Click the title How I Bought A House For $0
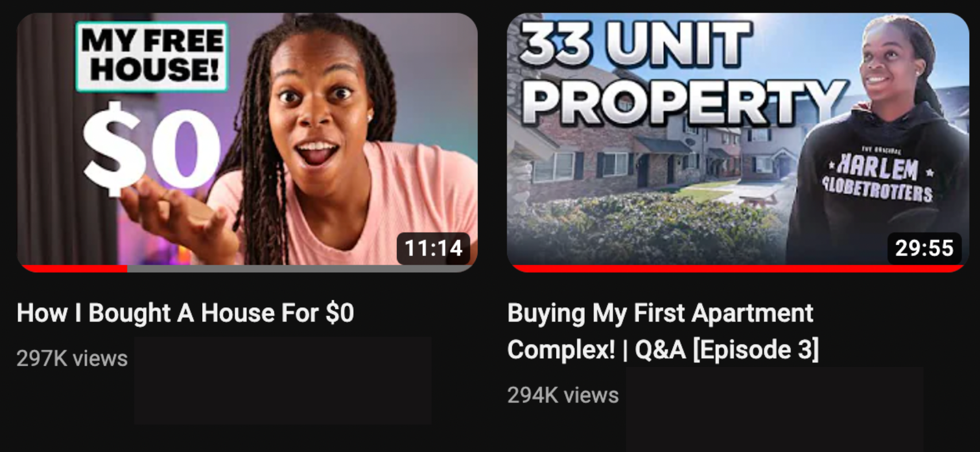 (185, 313)
